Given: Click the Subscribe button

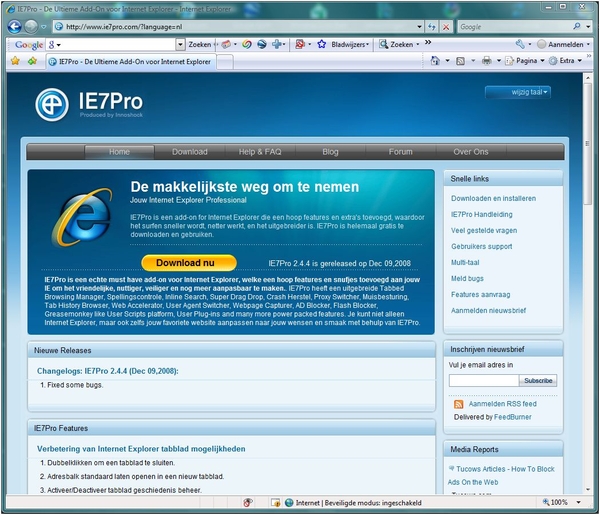Looking at the screenshot, I should (x=538, y=381).
